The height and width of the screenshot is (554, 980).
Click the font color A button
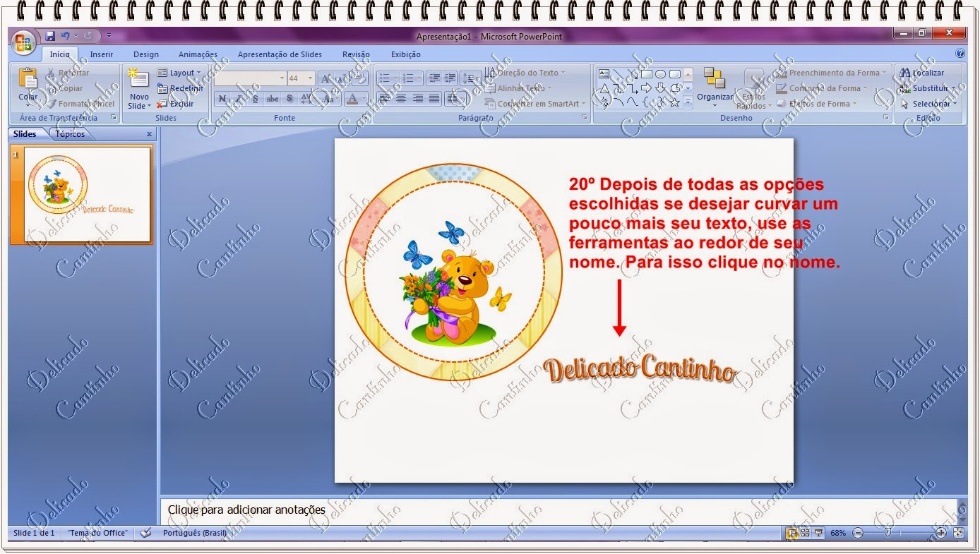click(352, 99)
